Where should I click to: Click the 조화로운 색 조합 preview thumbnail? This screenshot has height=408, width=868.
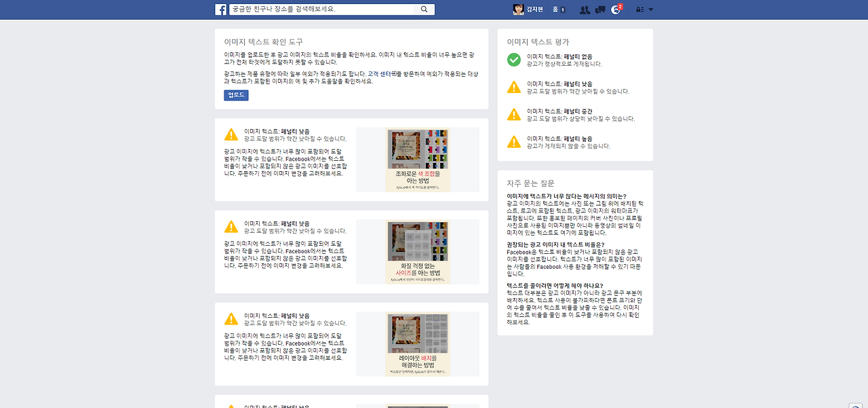click(418, 160)
